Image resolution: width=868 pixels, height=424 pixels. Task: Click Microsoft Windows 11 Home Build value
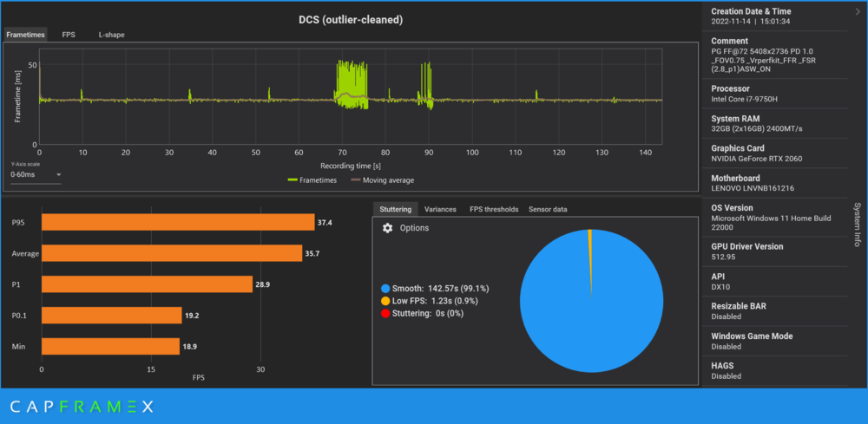pyautogui.click(x=771, y=223)
